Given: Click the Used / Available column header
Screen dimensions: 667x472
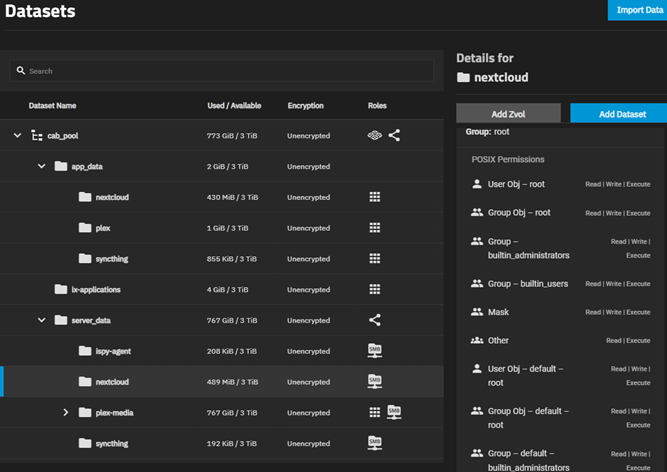Looking at the screenshot, I should (x=234, y=105).
